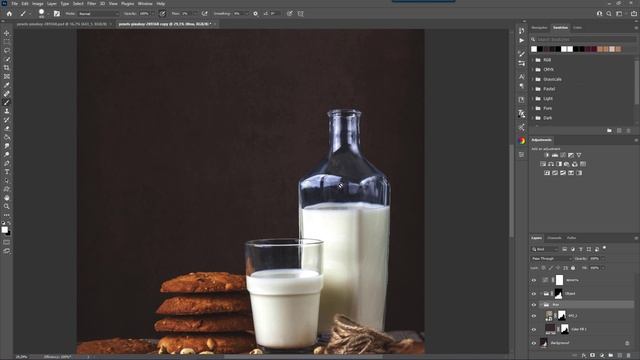This screenshot has height=360, width=640.
Task: Select the Brush tool in the toolbar
Action: point(7,102)
